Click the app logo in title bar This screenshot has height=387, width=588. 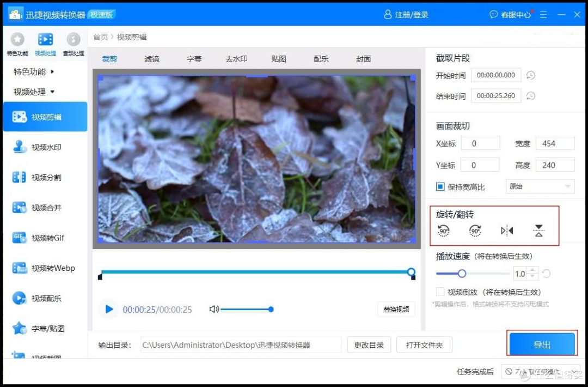(x=15, y=15)
